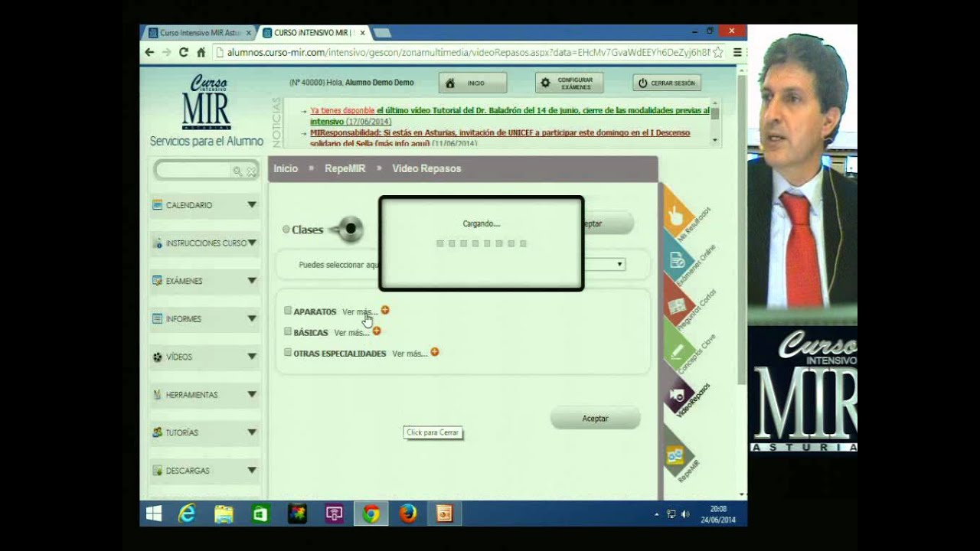980x551 pixels.
Task: Click the orange plus next to BÁSICAS
Action: click(377, 331)
